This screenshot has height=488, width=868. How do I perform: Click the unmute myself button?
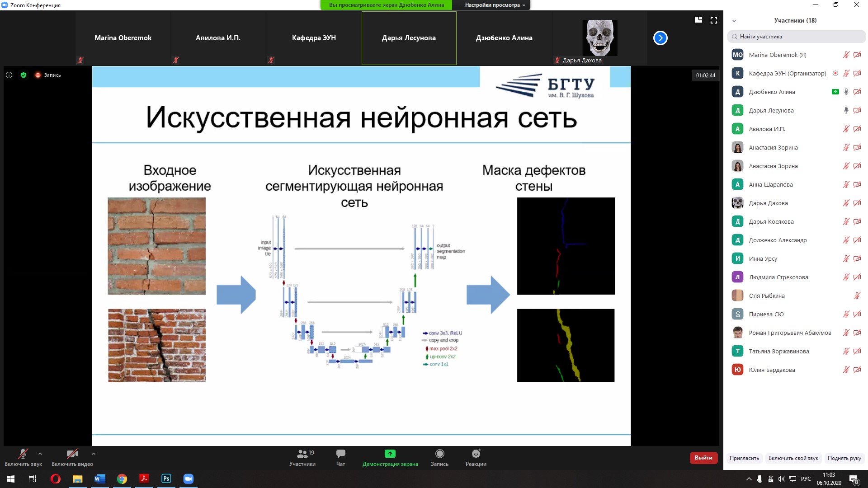(793, 458)
